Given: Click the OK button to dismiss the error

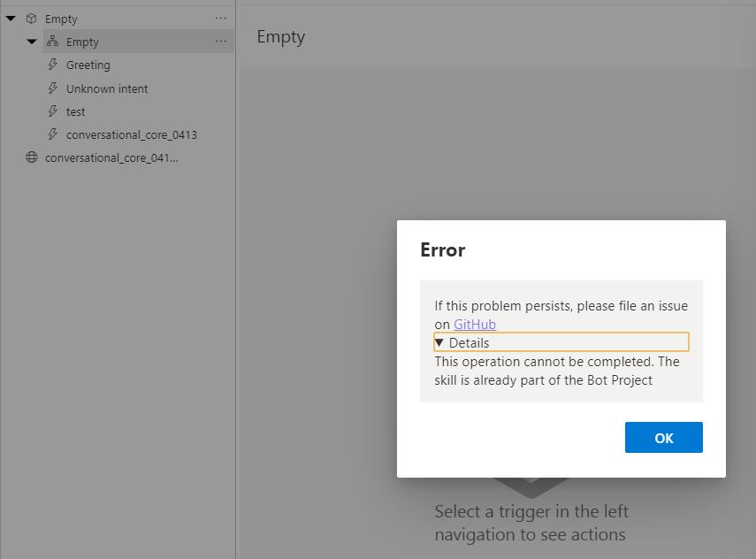Looking at the screenshot, I should point(663,437).
